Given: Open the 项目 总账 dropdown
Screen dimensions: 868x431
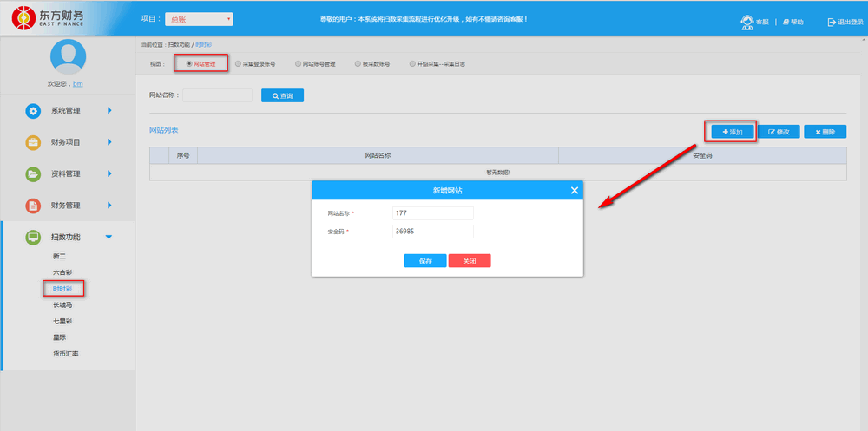Looking at the screenshot, I should (x=199, y=19).
